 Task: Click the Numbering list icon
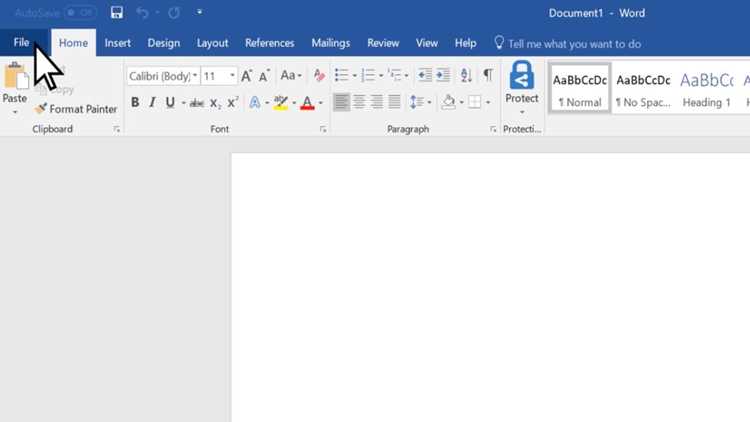tap(368, 75)
